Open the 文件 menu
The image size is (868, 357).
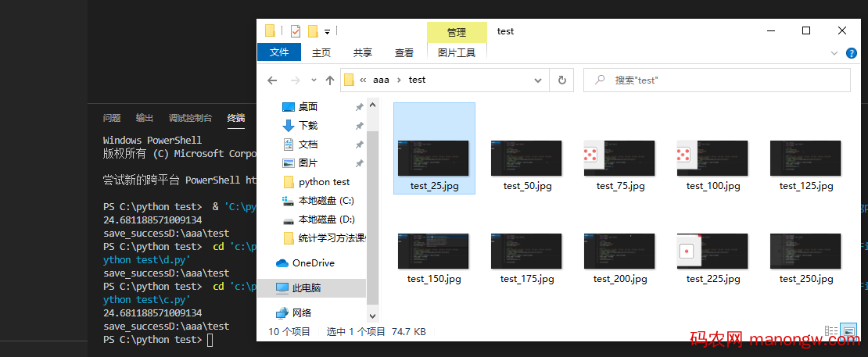tap(279, 52)
